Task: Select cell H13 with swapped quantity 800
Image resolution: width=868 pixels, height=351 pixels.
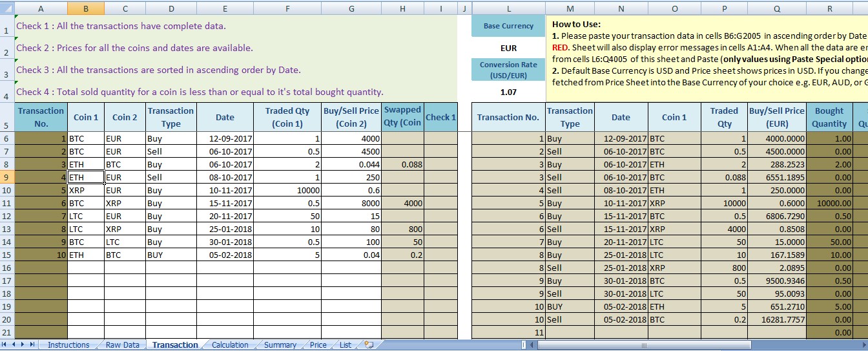Action: click(x=402, y=229)
